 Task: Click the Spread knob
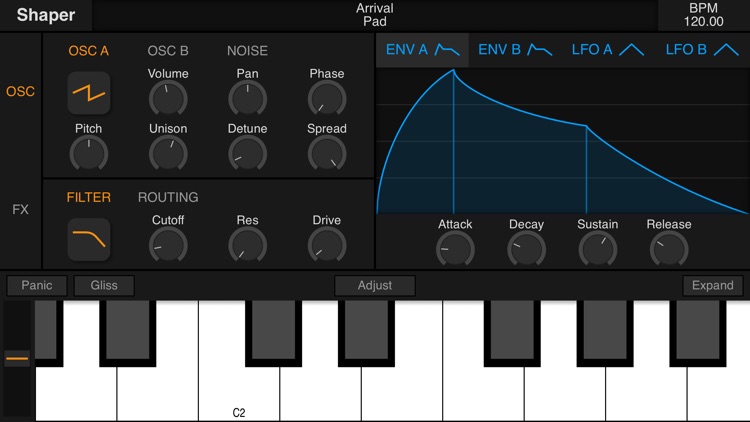coord(327,154)
